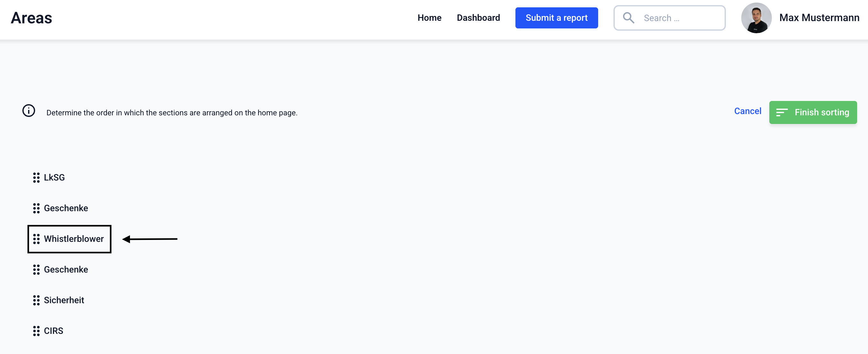Click the drag handle beside CIRS

(x=36, y=331)
